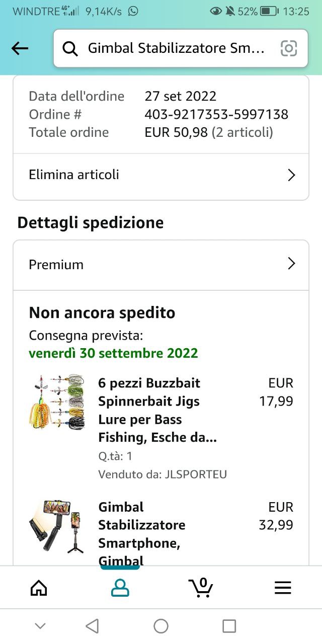Tap the search magnifier icon
This screenshot has width=322, height=644.
70,48
